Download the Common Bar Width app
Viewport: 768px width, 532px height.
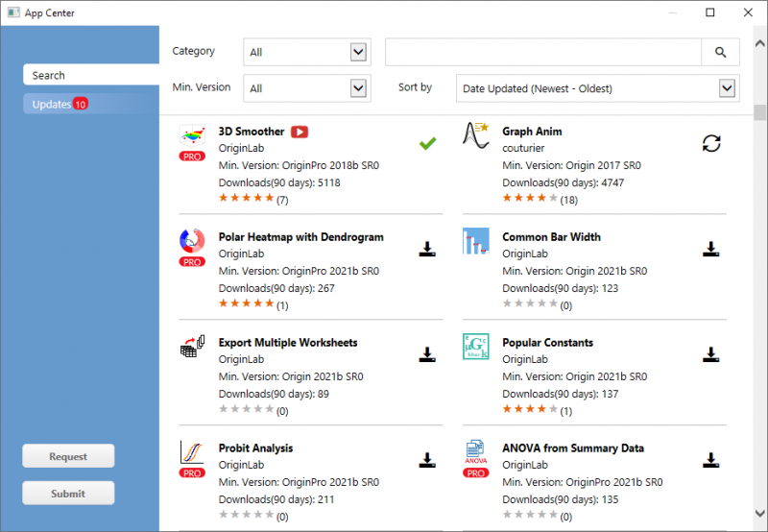tap(710, 249)
